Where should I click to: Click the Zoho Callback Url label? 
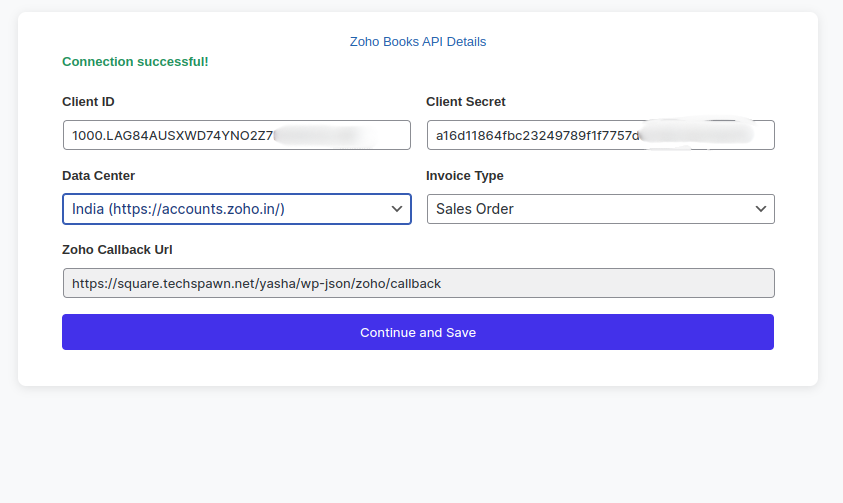(x=117, y=250)
